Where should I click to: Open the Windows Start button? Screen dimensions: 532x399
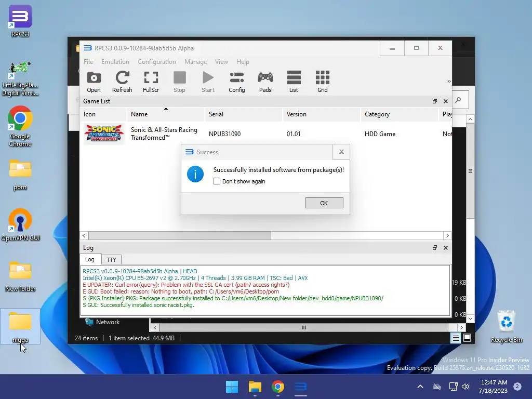(x=232, y=387)
